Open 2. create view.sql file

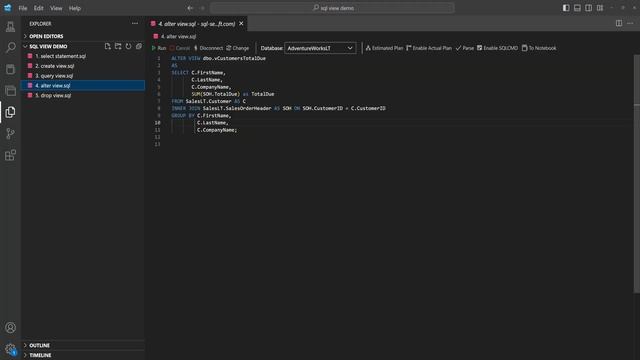click(x=54, y=66)
